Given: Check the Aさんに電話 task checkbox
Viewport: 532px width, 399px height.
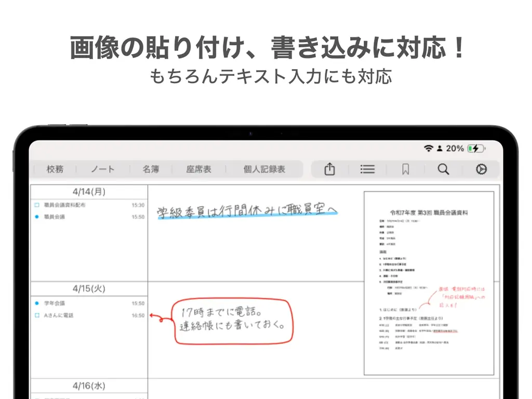Looking at the screenshot, I should point(37,314).
